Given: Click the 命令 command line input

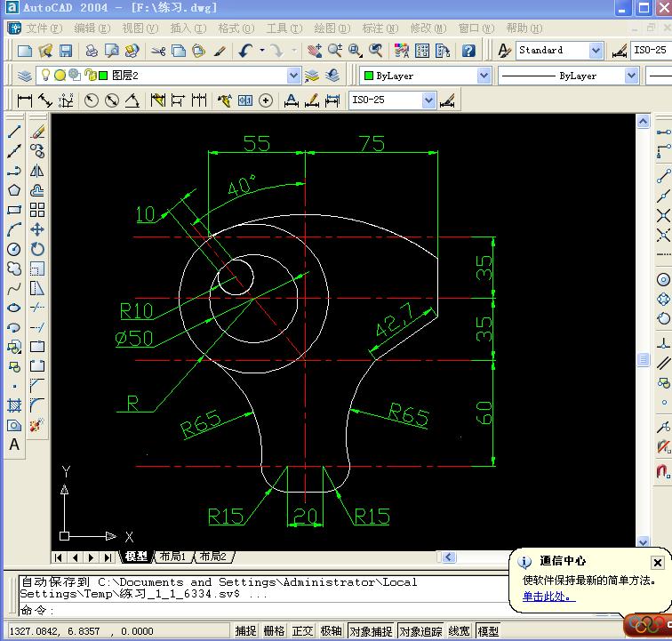Looking at the screenshot, I should (x=264, y=610).
